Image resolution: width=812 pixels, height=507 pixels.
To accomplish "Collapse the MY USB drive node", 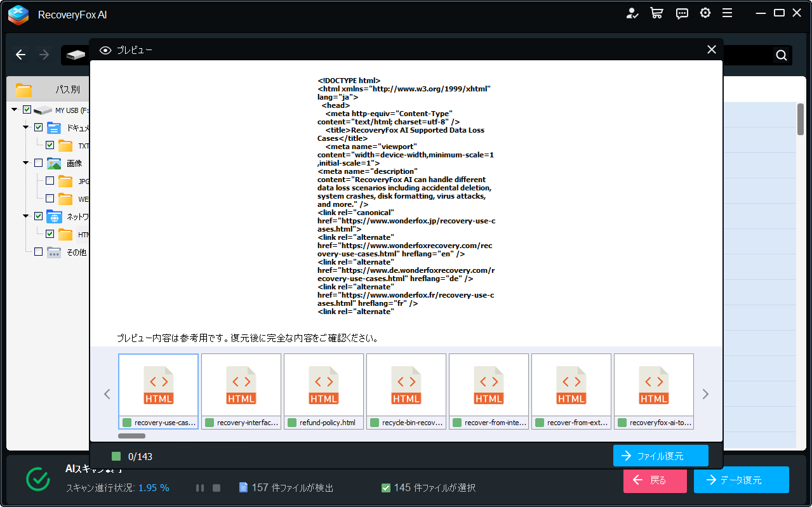I will 15,110.
